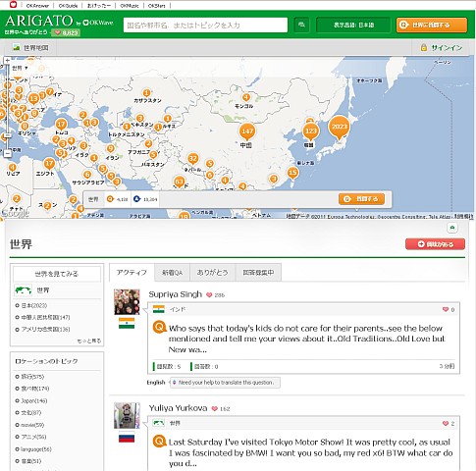Click the インド location label in question box
Screen dimensions: 476x471
[178, 309]
